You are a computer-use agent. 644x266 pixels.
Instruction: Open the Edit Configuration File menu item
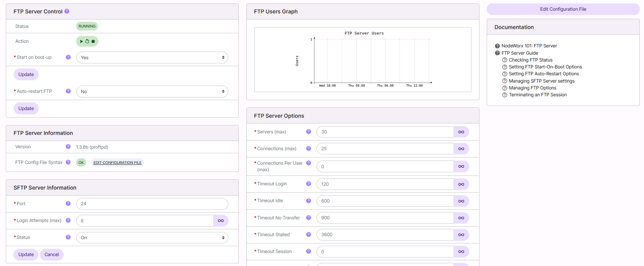click(563, 9)
